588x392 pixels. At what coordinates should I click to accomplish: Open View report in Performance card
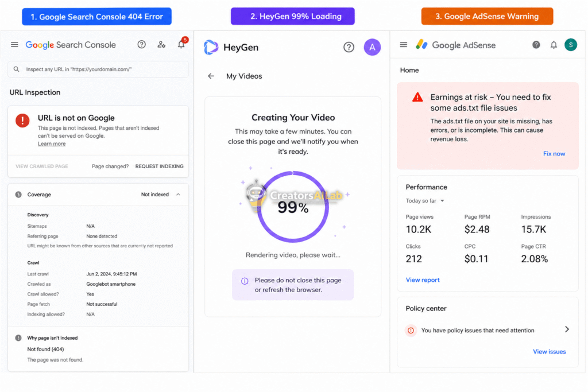coord(423,280)
